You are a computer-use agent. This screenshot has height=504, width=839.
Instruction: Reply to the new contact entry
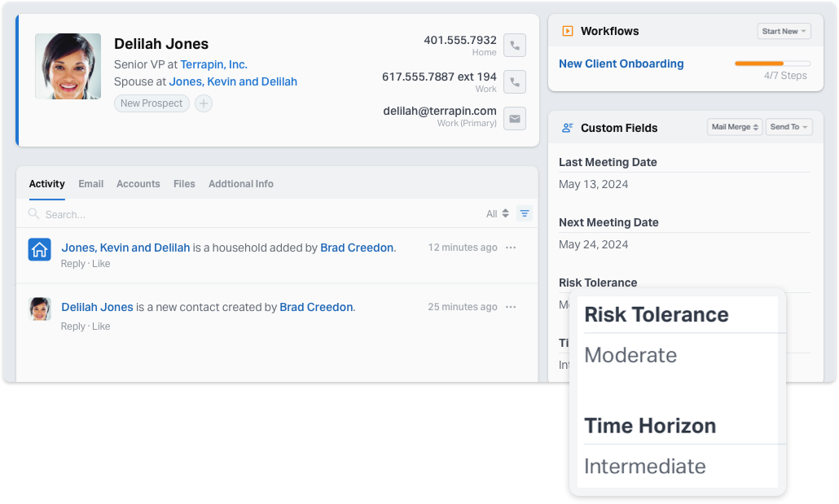pos(72,326)
